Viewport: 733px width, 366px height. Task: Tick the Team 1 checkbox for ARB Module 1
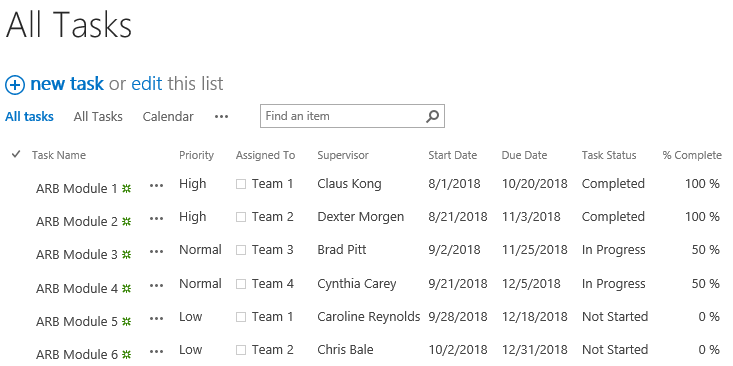click(x=241, y=184)
